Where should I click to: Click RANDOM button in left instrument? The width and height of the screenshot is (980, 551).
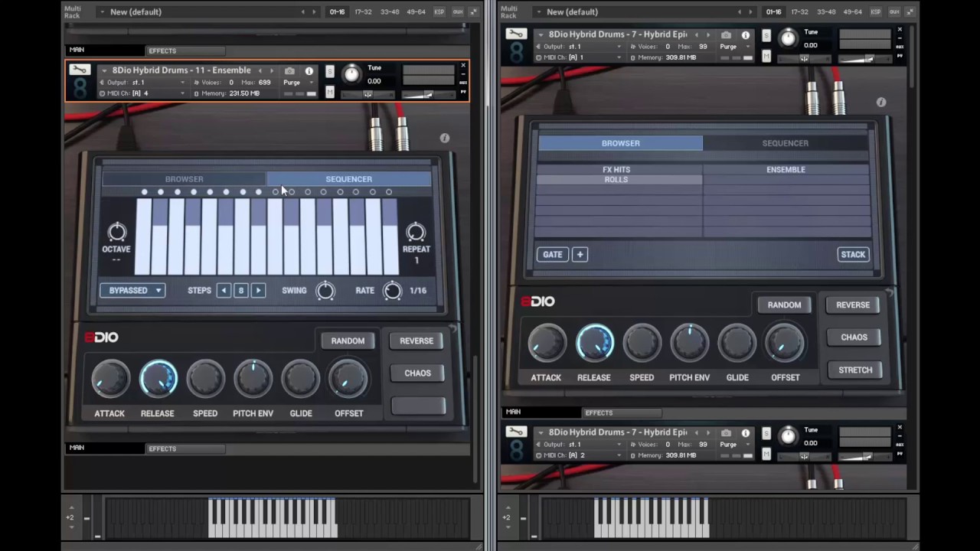(x=348, y=341)
